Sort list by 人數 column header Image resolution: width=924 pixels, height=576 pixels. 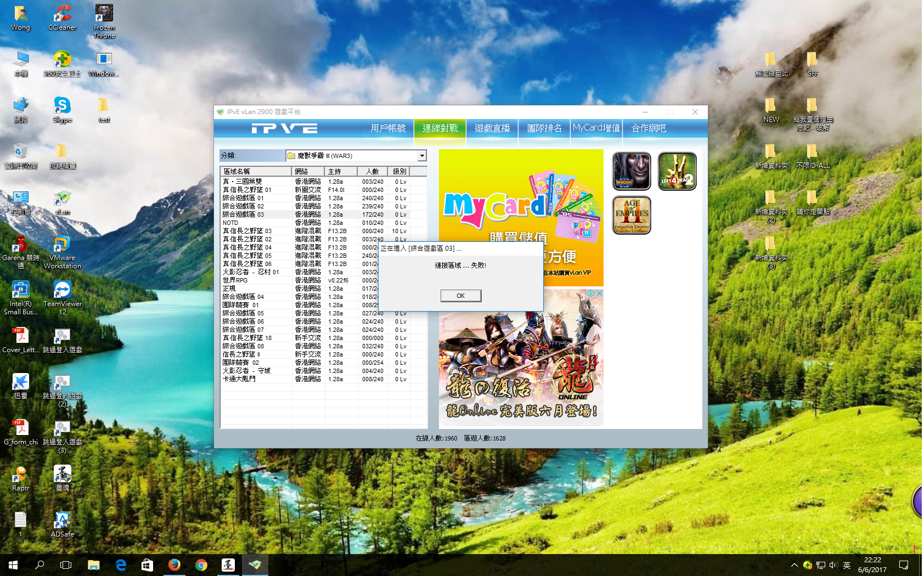[373, 171]
